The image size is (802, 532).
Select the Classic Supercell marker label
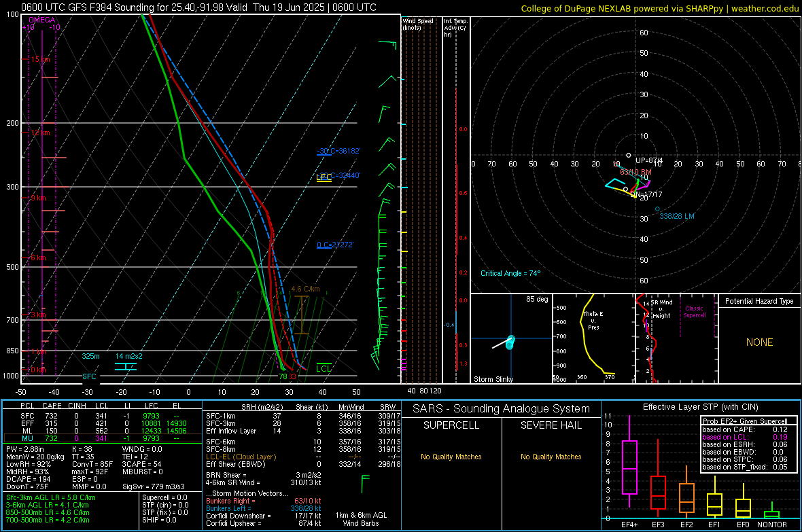point(694,312)
